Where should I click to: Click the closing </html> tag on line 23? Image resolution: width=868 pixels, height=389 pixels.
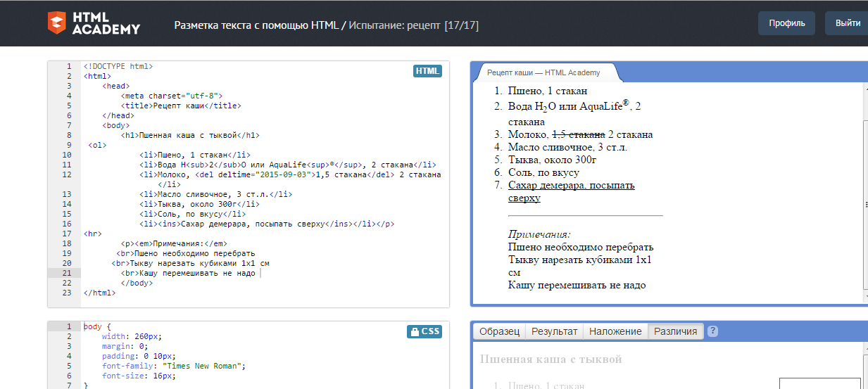click(99, 293)
